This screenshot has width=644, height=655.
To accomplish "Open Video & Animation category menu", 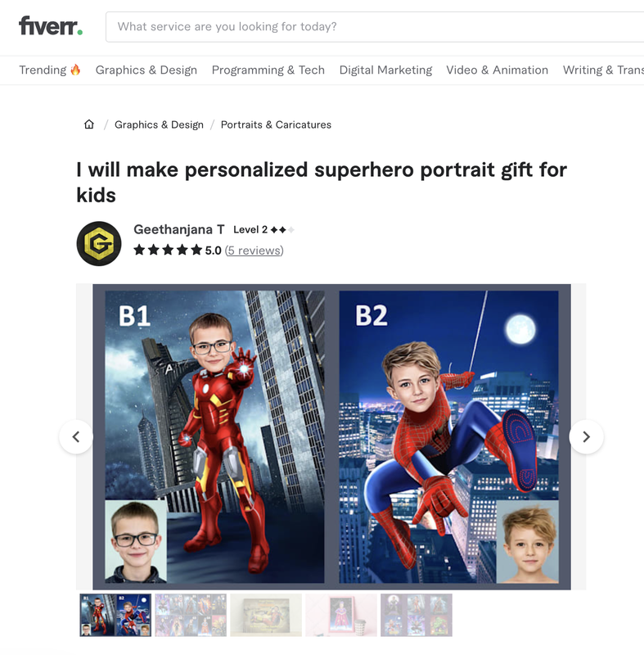I will pyautogui.click(x=497, y=70).
